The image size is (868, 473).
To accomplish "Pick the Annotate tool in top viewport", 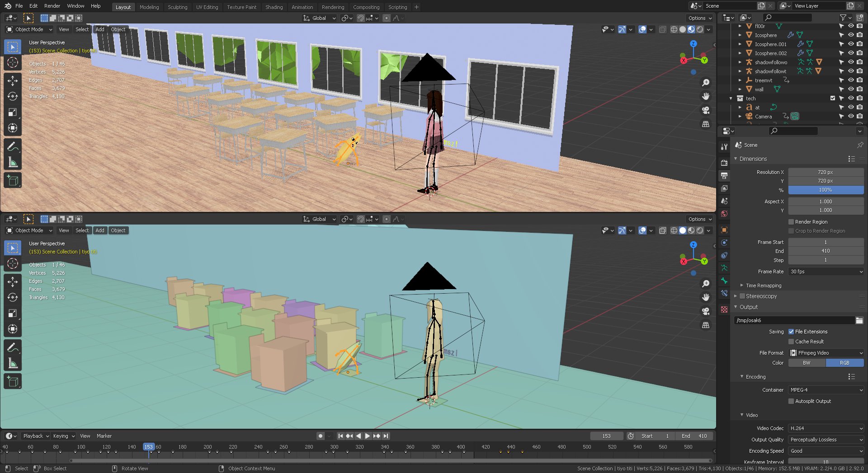I will click(13, 146).
